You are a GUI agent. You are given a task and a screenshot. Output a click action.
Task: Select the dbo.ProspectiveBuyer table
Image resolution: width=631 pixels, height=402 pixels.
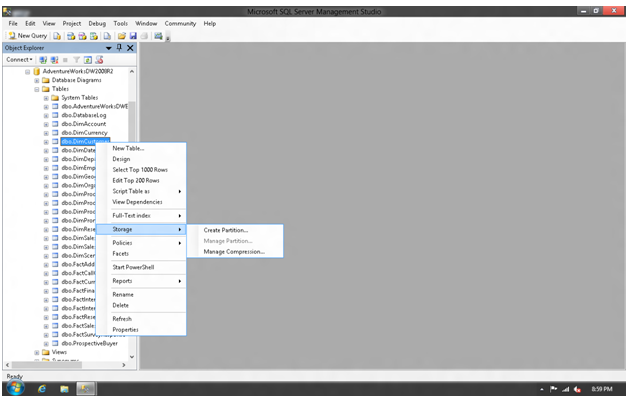pyautogui.click(x=89, y=343)
